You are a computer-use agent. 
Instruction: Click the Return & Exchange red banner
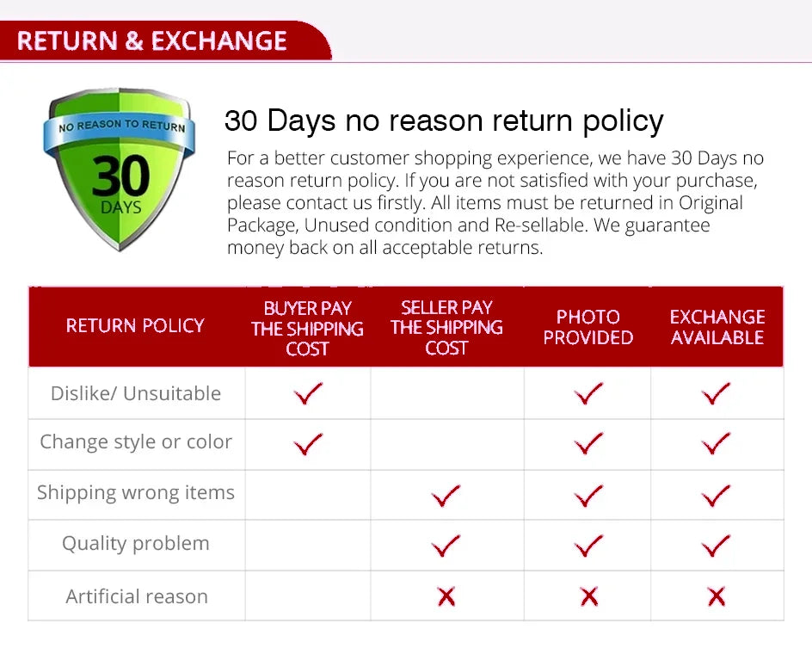pos(152,40)
